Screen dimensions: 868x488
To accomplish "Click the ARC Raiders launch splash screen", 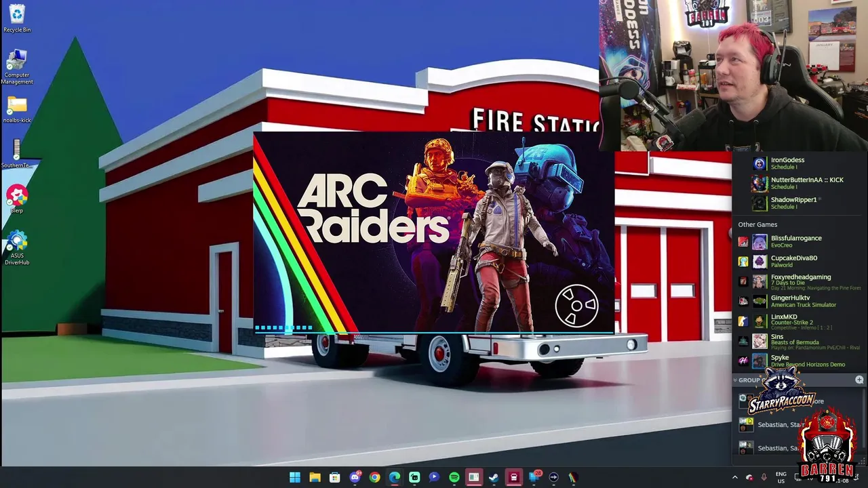I will pyautogui.click(x=434, y=232).
